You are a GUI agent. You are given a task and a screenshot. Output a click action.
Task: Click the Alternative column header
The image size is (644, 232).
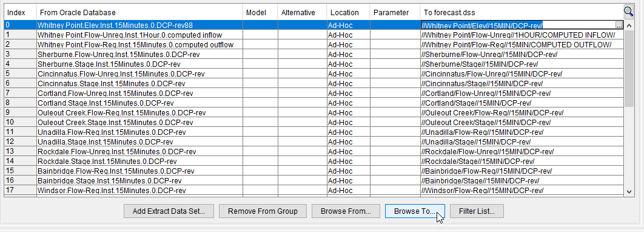[x=302, y=13]
